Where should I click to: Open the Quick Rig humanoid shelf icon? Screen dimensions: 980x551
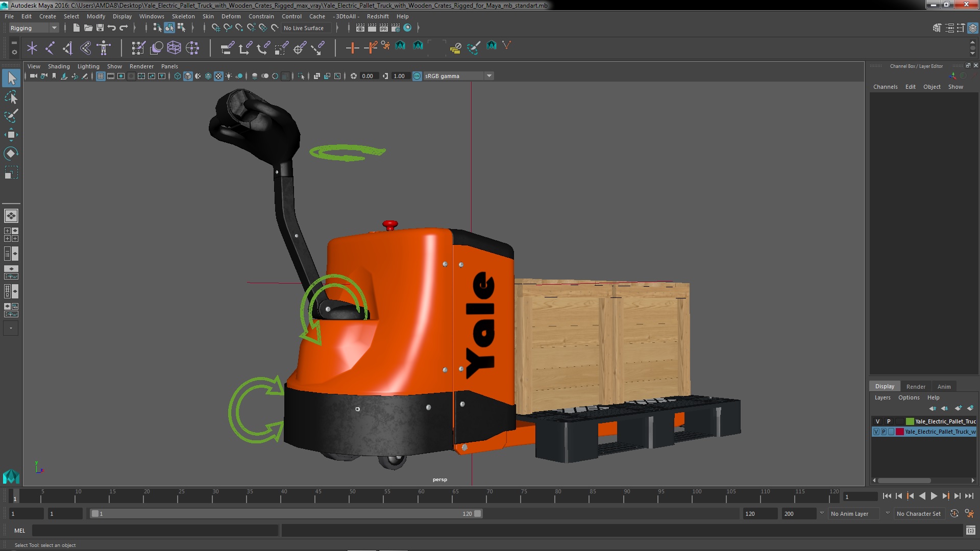pyautogui.click(x=104, y=48)
